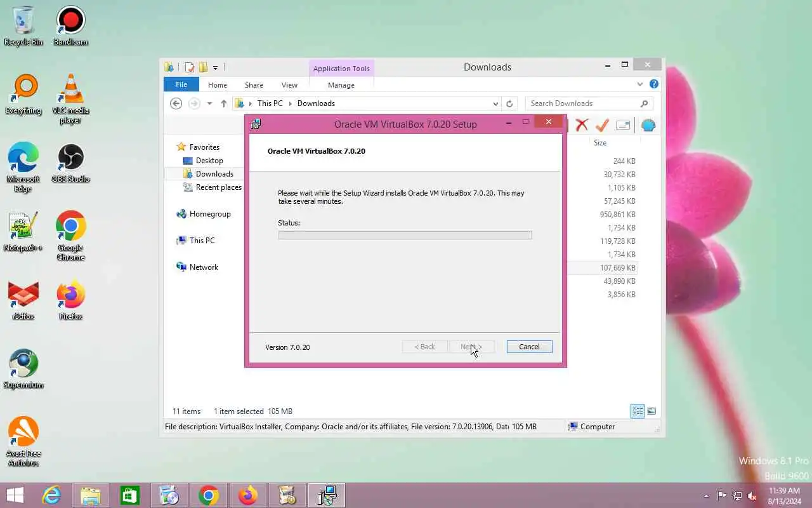Screen dimensions: 812x508
Task: Open the Home ribbon tab
Action: point(218,85)
